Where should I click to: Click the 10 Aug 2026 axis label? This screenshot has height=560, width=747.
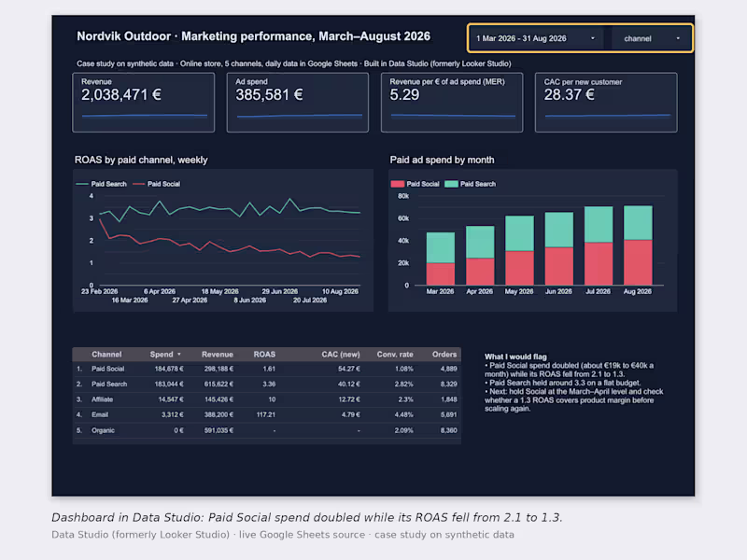pos(340,291)
